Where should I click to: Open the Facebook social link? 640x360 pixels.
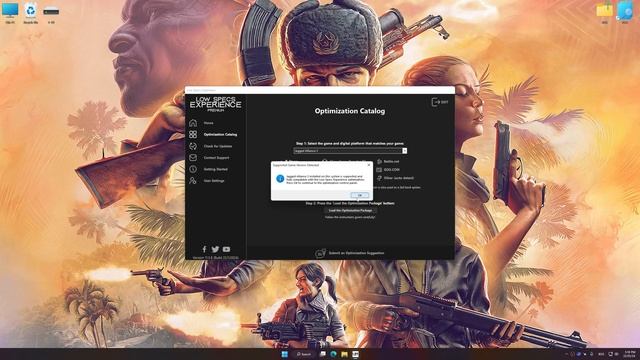pyautogui.click(x=204, y=249)
